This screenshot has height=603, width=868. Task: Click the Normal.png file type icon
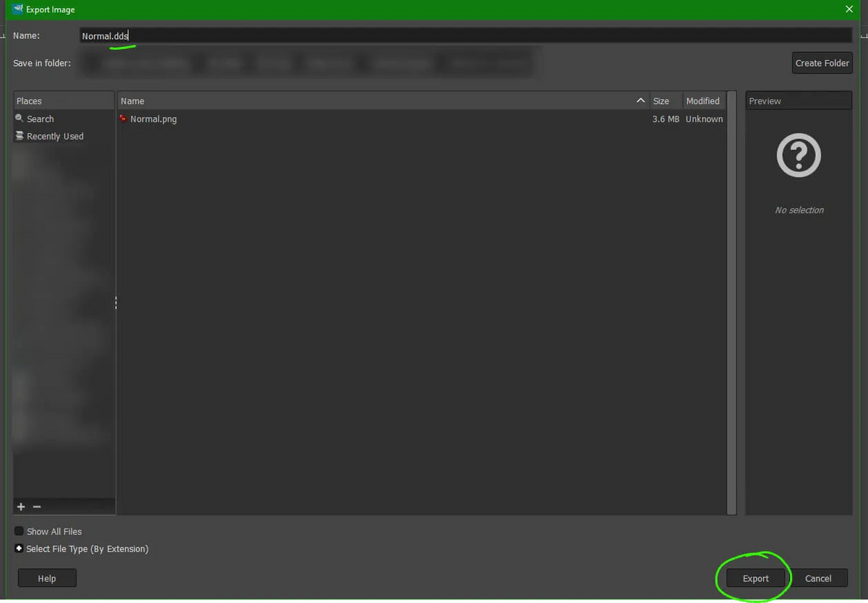click(124, 119)
